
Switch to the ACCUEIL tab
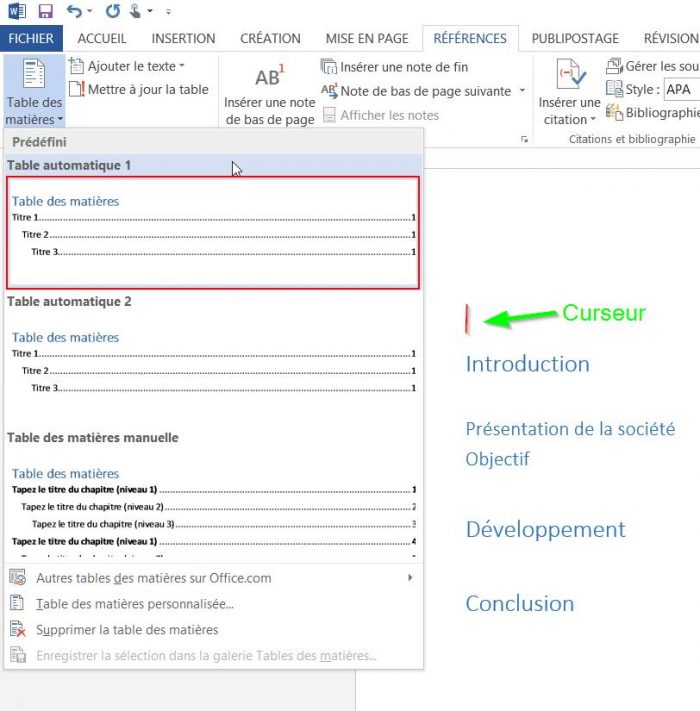102,39
